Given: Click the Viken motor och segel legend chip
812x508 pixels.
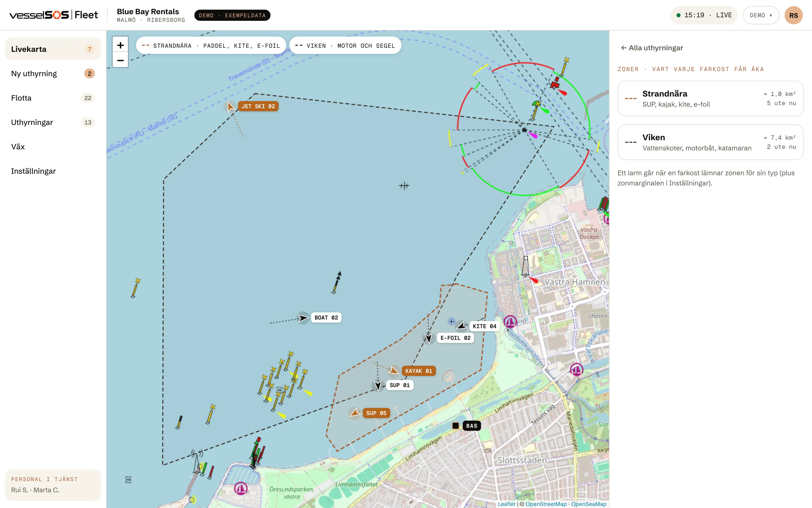Looking at the screenshot, I should [345, 45].
